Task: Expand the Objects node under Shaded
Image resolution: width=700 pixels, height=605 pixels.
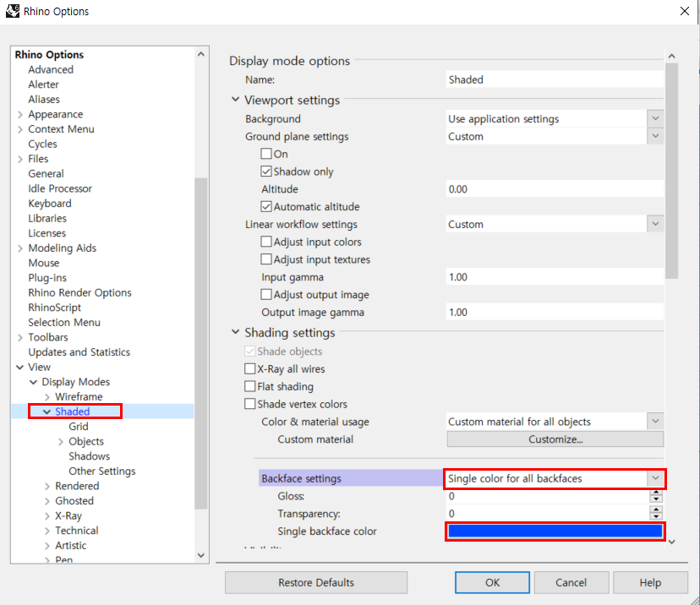Action: click(61, 442)
